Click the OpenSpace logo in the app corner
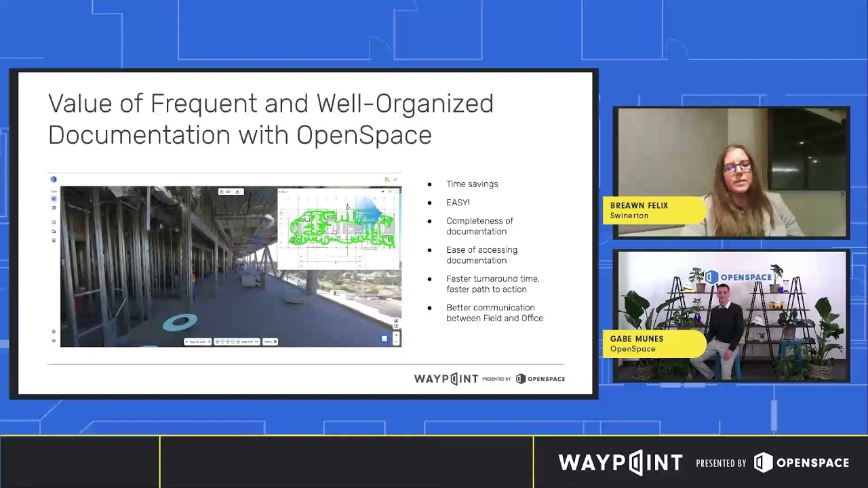 click(x=54, y=179)
